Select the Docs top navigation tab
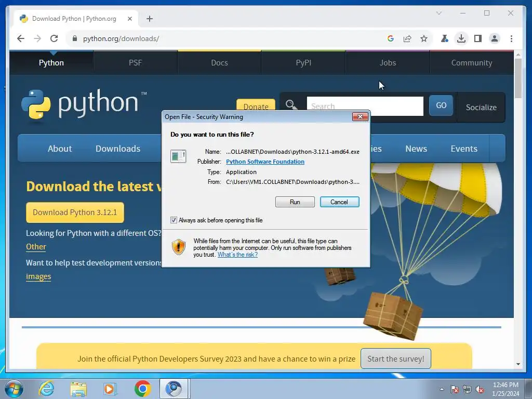Viewport: 532px width, 399px height. coord(219,63)
